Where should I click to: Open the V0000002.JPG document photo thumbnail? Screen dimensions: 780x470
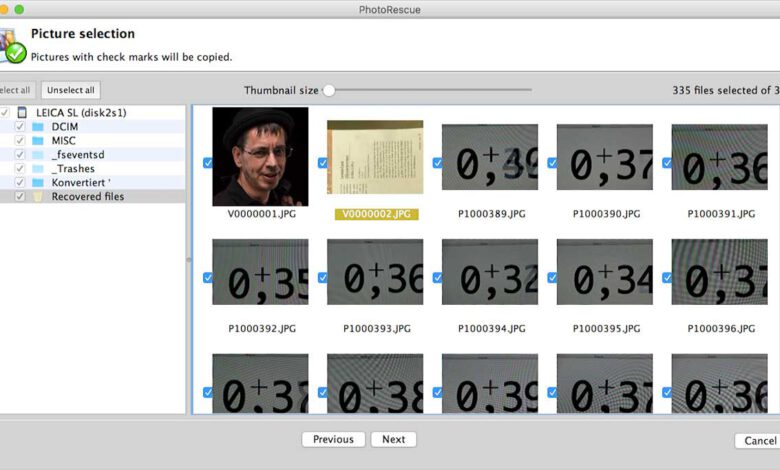click(x=375, y=157)
